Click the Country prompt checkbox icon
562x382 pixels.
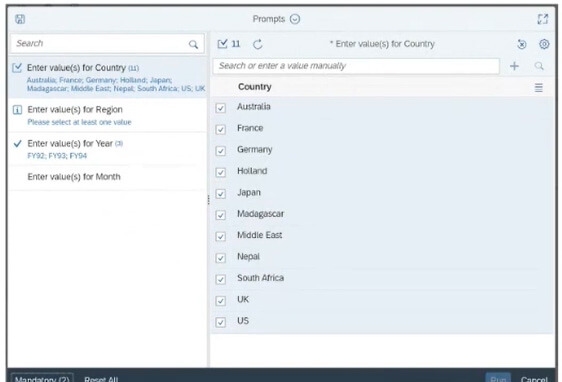coord(17,68)
